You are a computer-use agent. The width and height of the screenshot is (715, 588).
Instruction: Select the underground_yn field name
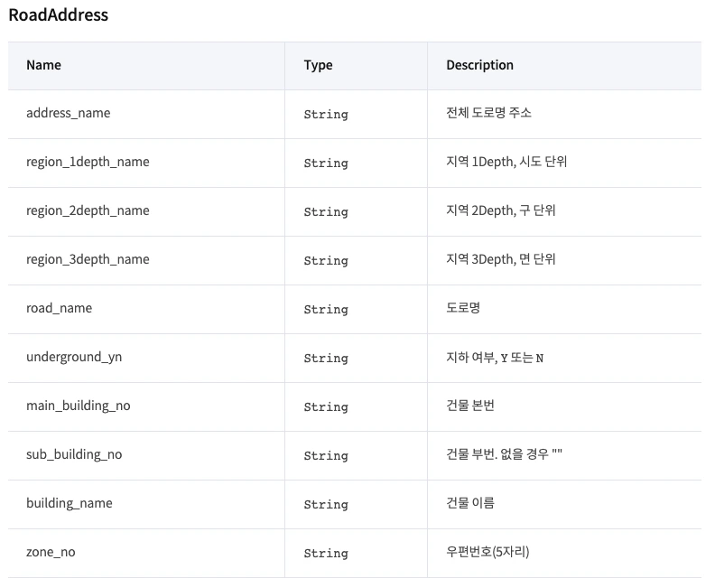(74, 358)
